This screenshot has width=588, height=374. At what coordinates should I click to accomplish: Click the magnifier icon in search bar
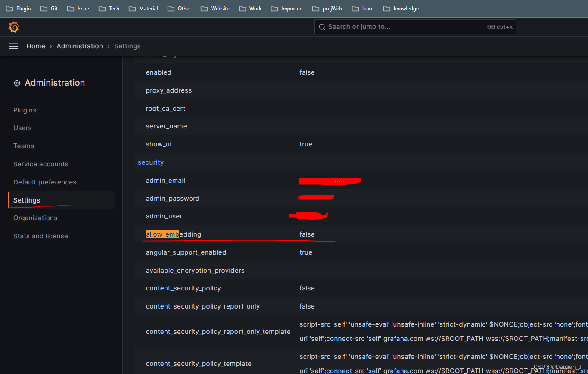(322, 27)
